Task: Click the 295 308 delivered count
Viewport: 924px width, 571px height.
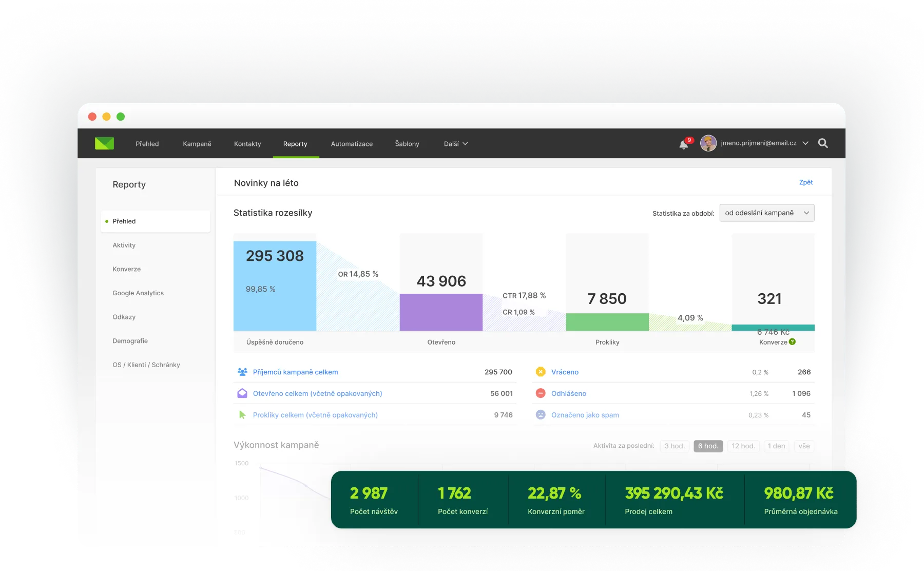Action: (275, 256)
